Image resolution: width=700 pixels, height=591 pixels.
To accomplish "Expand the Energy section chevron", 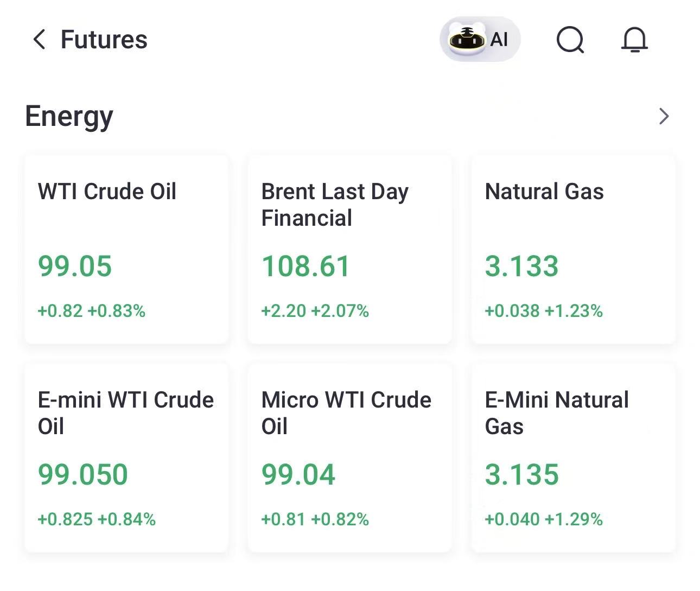I will click(664, 116).
